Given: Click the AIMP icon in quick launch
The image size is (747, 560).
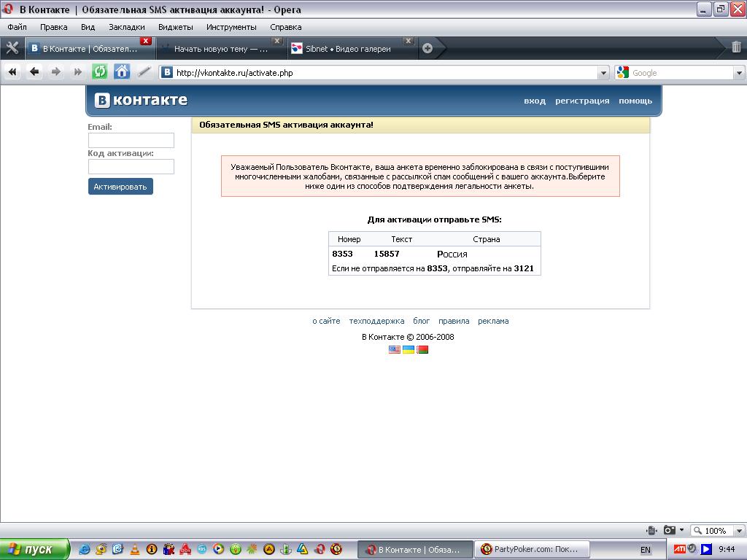Looking at the screenshot, I should pos(269,550).
